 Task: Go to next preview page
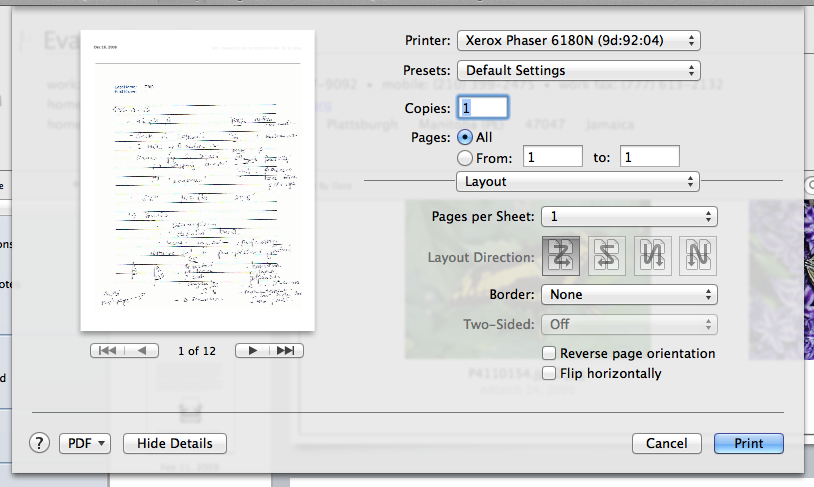[x=252, y=351]
